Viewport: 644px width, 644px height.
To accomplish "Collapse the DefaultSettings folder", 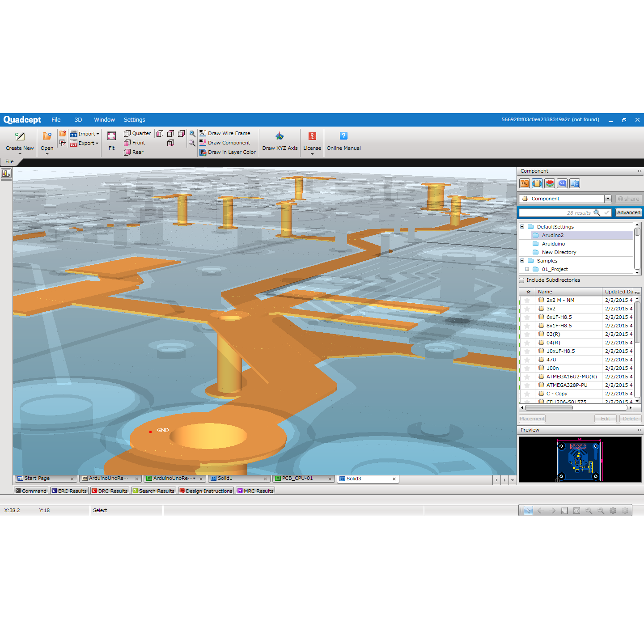I will 522,227.
